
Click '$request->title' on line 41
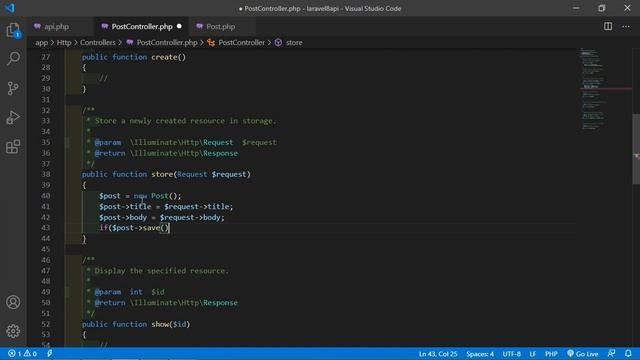pyautogui.click(x=198, y=207)
